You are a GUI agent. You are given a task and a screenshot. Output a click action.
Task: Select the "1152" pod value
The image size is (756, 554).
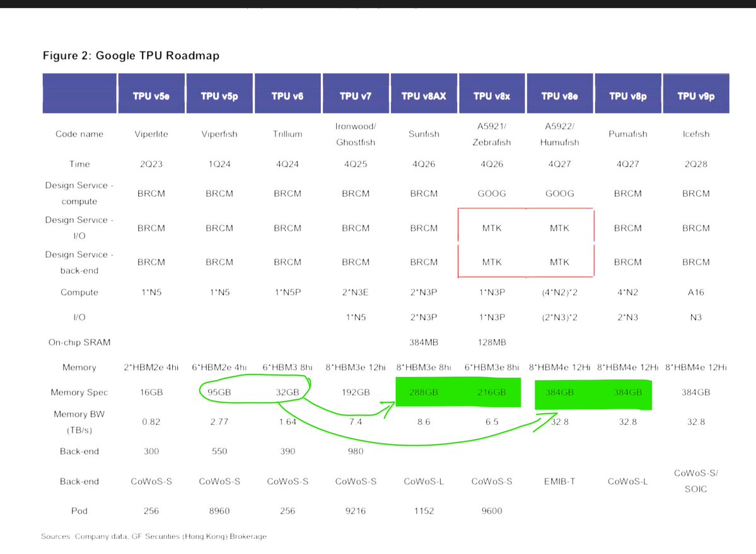tap(424, 511)
